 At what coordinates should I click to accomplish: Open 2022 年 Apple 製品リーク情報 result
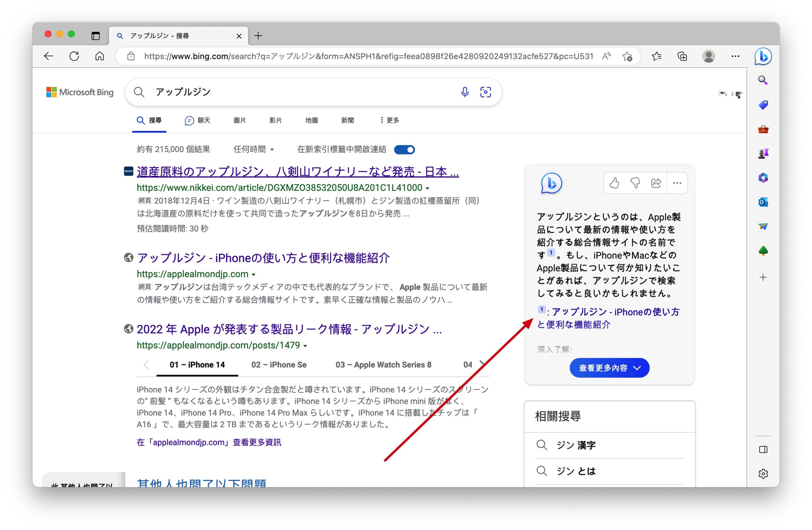coord(289,329)
